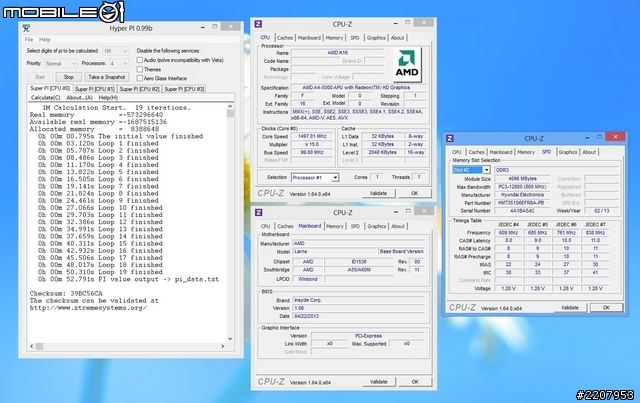This screenshot has height=403, width=640.
Task: Open CPU tab in the Mainboard CPU-Z window
Action: [266, 226]
